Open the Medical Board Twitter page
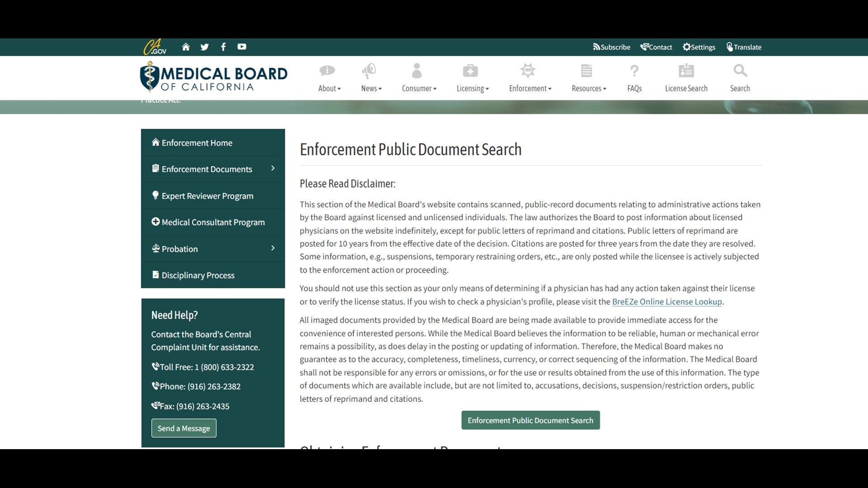The height and width of the screenshot is (488, 868). [204, 47]
